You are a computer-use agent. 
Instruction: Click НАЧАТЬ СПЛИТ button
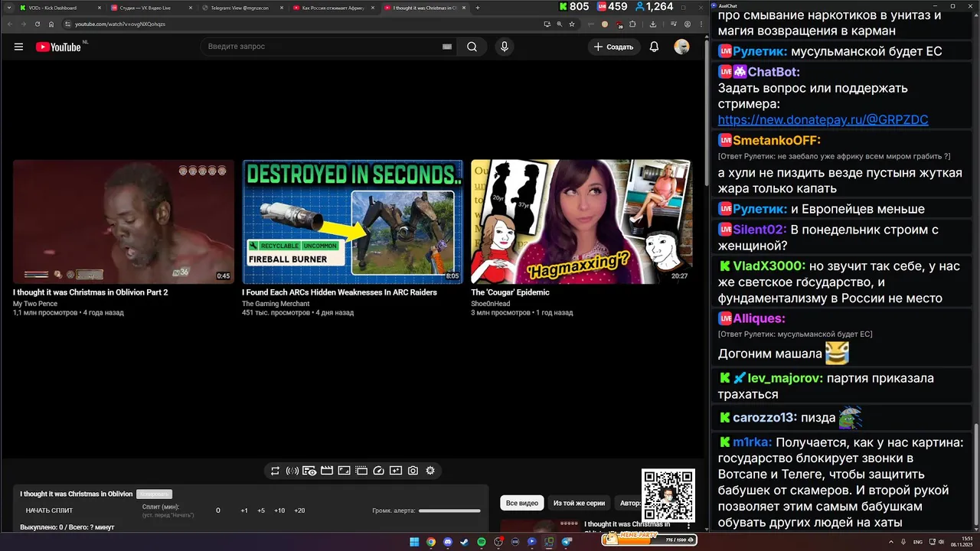point(50,510)
